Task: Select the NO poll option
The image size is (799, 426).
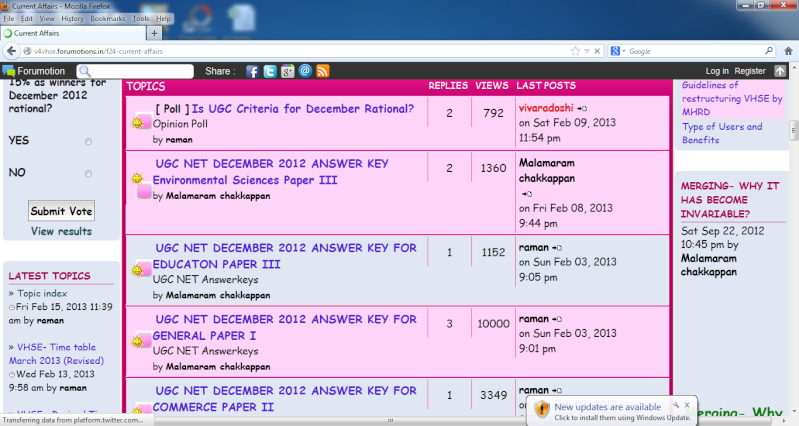Action: (88, 174)
